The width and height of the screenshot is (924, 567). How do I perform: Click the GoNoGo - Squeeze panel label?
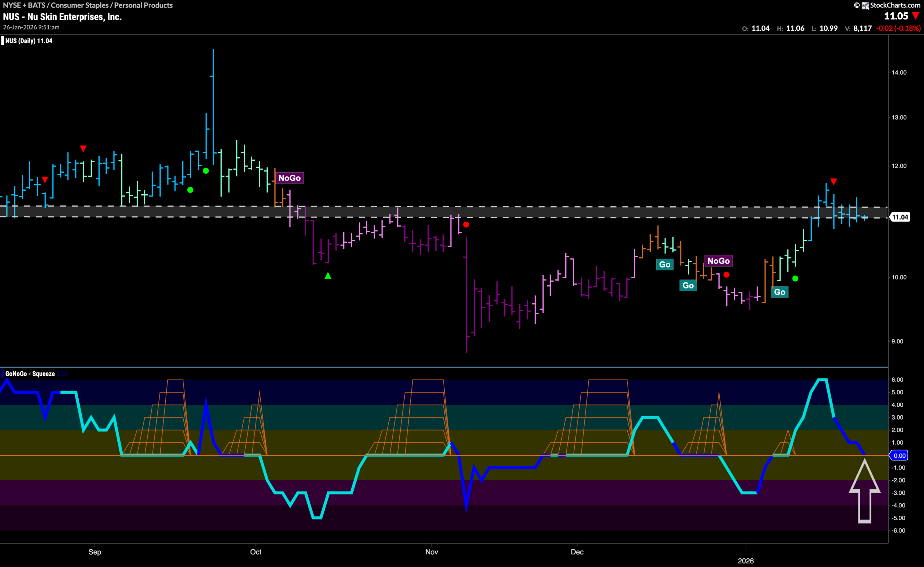tap(30, 374)
